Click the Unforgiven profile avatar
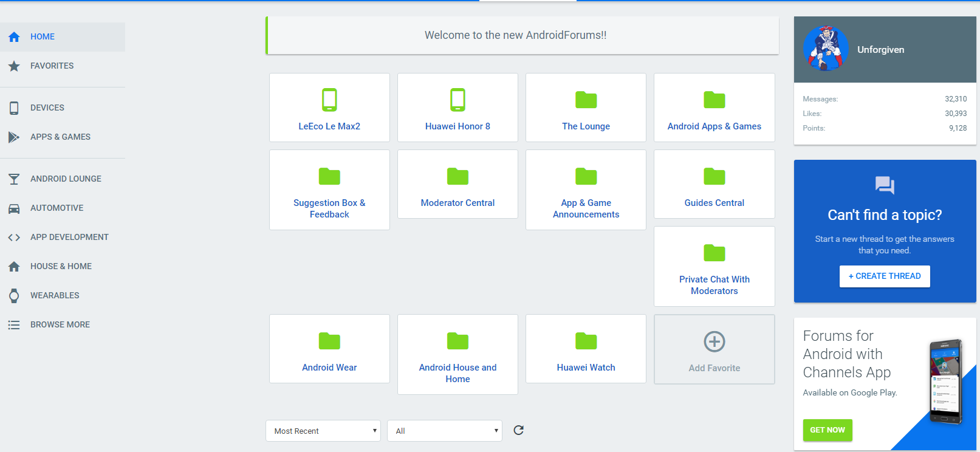The width and height of the screenshot is (980, 452). pos(826,49)
